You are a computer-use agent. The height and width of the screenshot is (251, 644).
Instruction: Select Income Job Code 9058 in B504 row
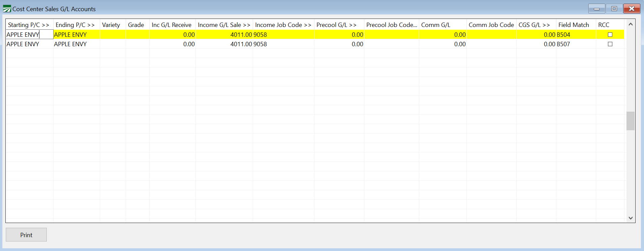283,34
